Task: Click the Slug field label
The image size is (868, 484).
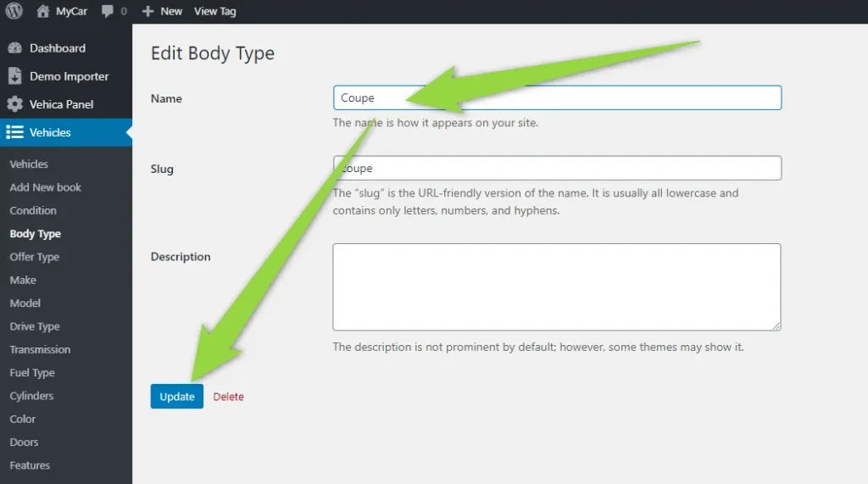Action: 162,169
